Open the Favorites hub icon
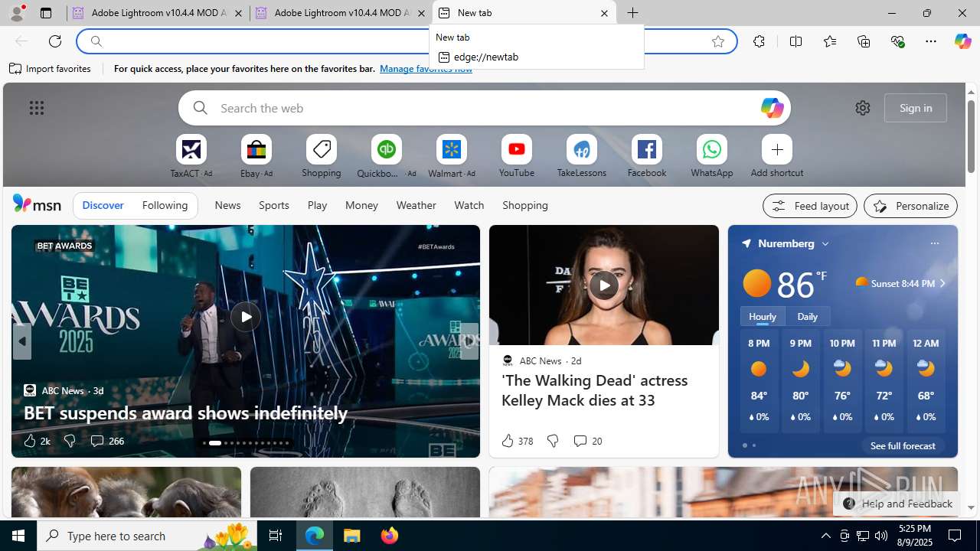This screenshot has height=551, width=980. coord(830,41)
